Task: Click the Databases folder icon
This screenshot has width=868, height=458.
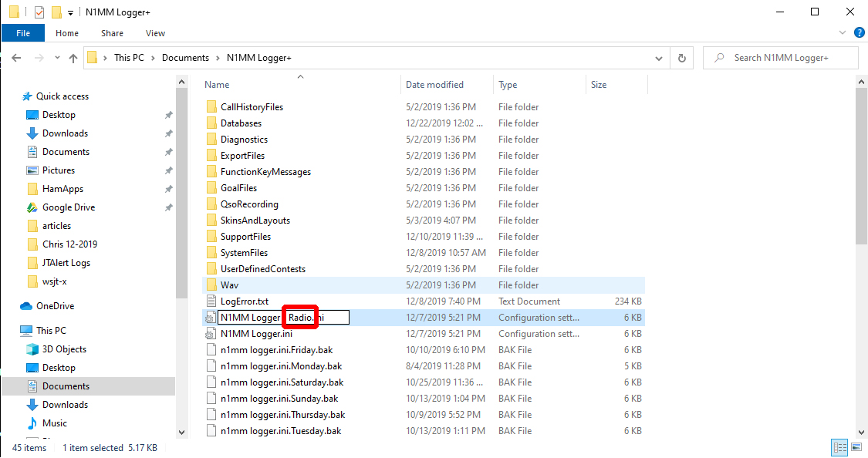Action: tap(211, 123)
